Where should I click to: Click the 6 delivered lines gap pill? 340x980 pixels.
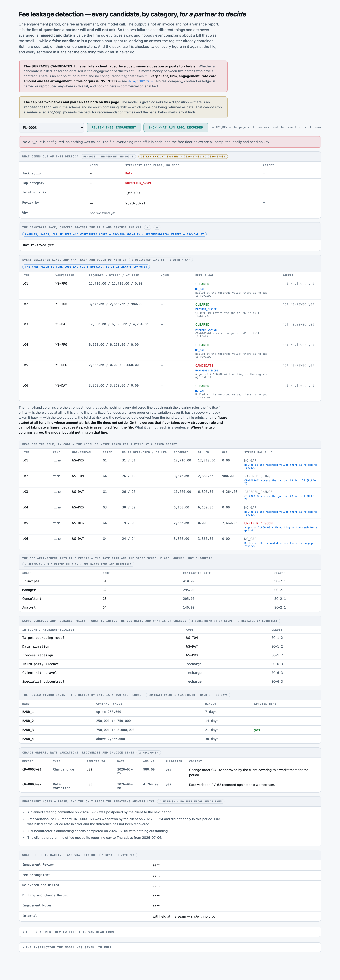pyautogui.click(x=161, y=260)
